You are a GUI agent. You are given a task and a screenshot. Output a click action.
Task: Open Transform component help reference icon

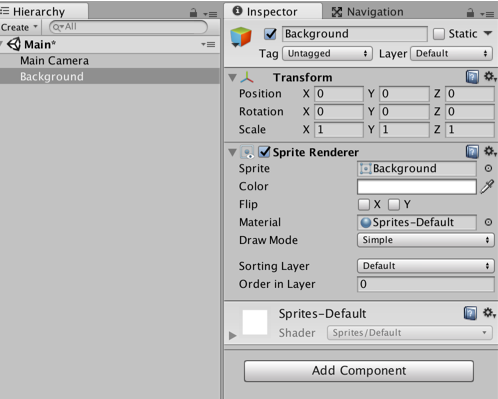click(472, 77)
